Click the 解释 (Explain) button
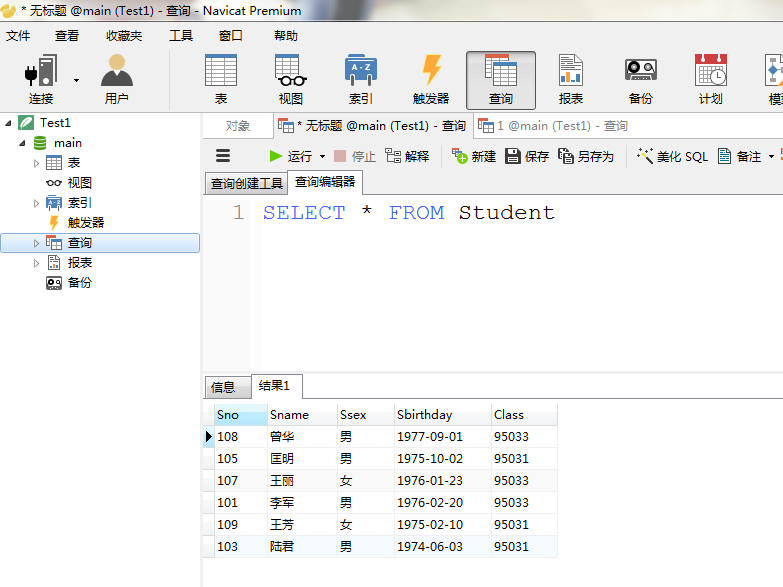Image resolution: width=783 pixels, height=587 pixels. [x=407, y=156]
